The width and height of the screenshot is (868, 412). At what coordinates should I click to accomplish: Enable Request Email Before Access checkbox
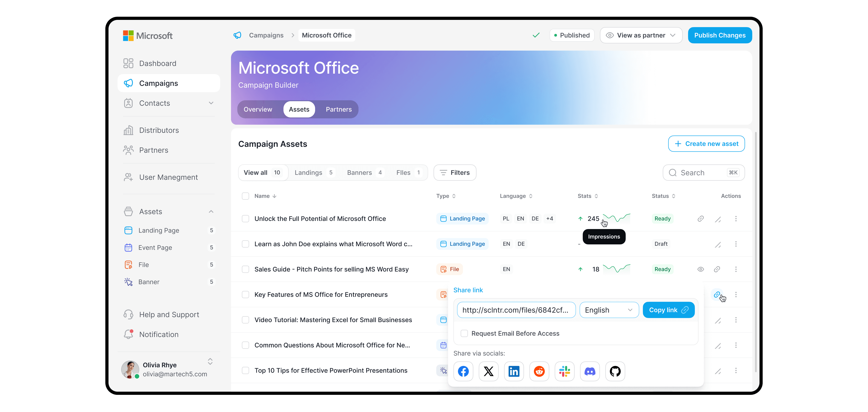pyautogui.click(x=464, y=333)
